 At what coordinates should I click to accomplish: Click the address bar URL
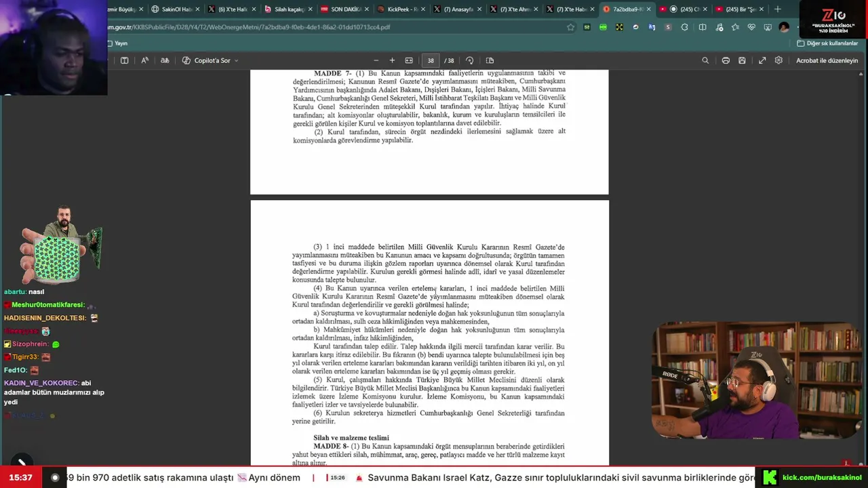[x=248, y=27]
